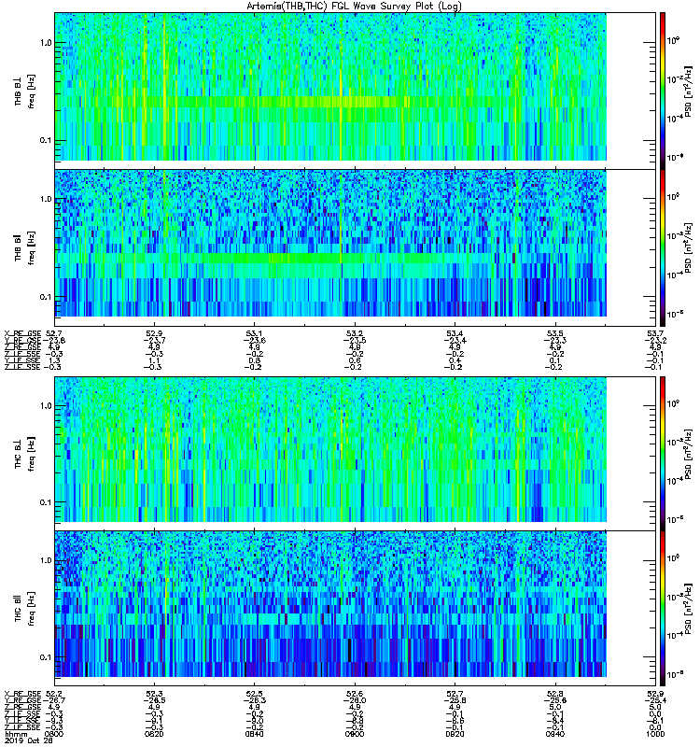Click the 53.7 X_RE_GSE value at far right
Viewport: 700px width, 747px height.
[x=655, y=333]
